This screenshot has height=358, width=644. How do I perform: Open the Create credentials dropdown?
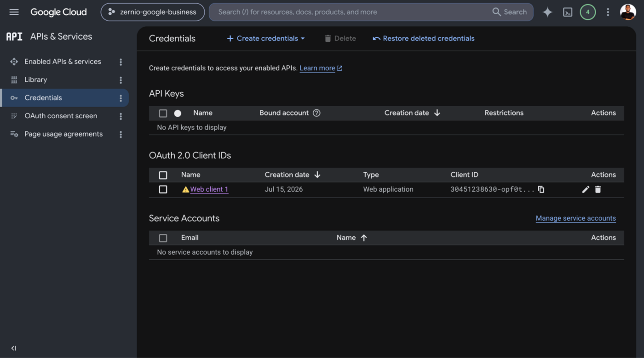pos(266,39)
